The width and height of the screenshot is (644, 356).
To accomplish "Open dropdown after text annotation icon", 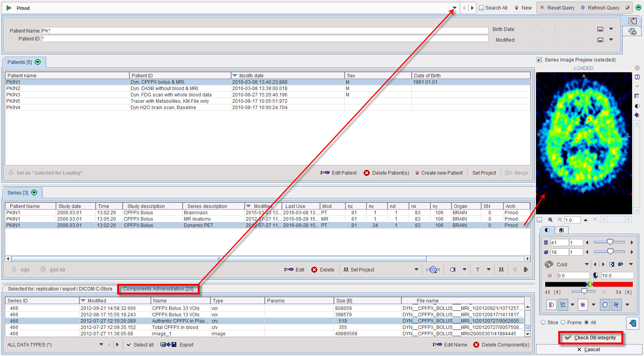I will coord(627,305).
